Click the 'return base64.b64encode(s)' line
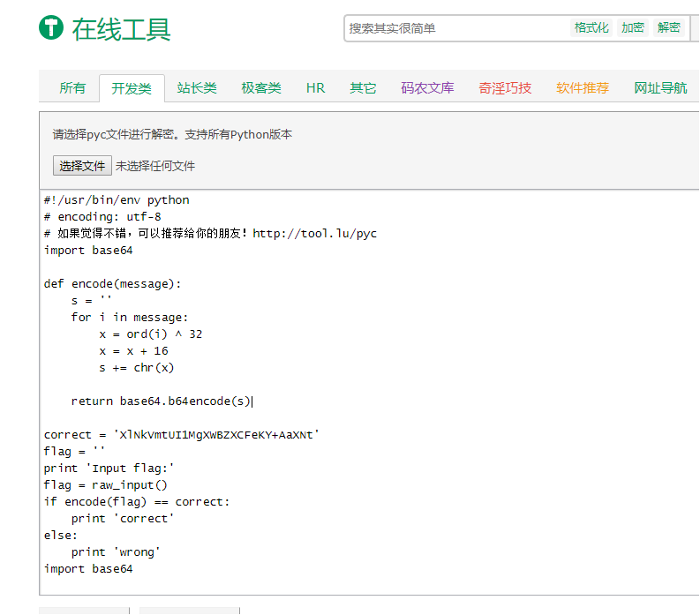The width and height of the screenshot is (700, 615). tap(161, 401)
